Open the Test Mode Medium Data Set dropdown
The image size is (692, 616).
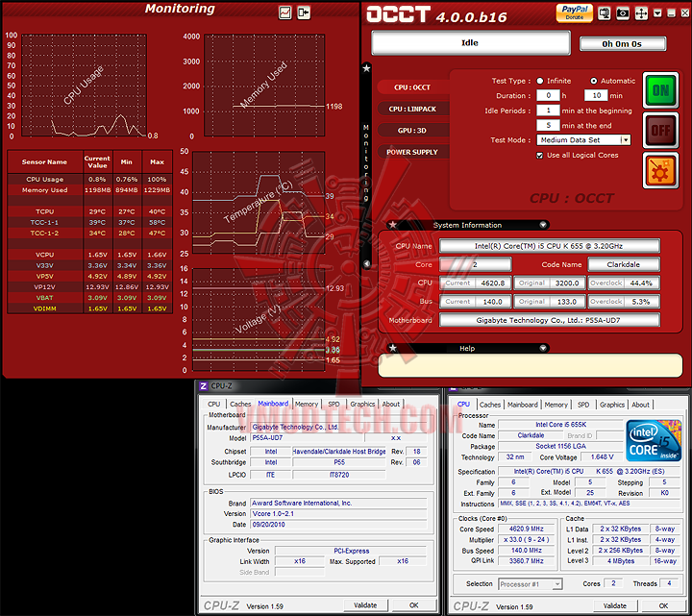(x=583, y=140)
